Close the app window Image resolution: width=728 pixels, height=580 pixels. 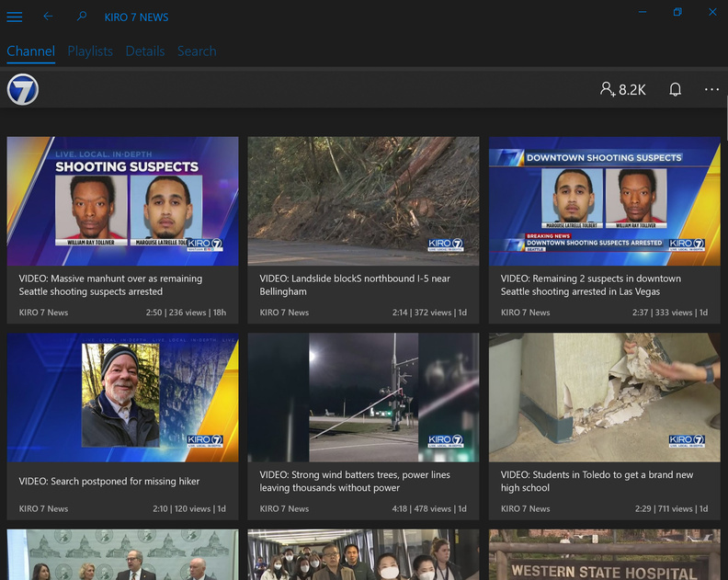712,12
